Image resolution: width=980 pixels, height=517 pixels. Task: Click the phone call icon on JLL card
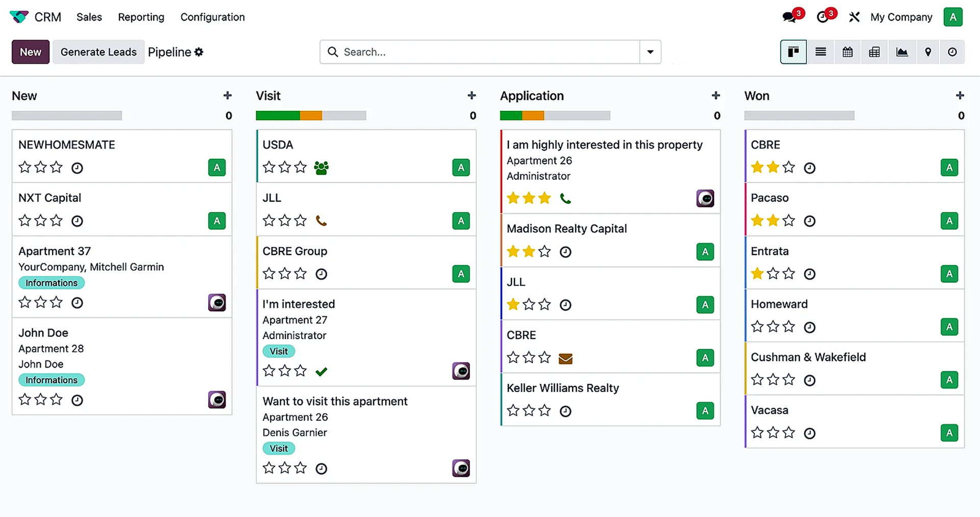point(321,221)
